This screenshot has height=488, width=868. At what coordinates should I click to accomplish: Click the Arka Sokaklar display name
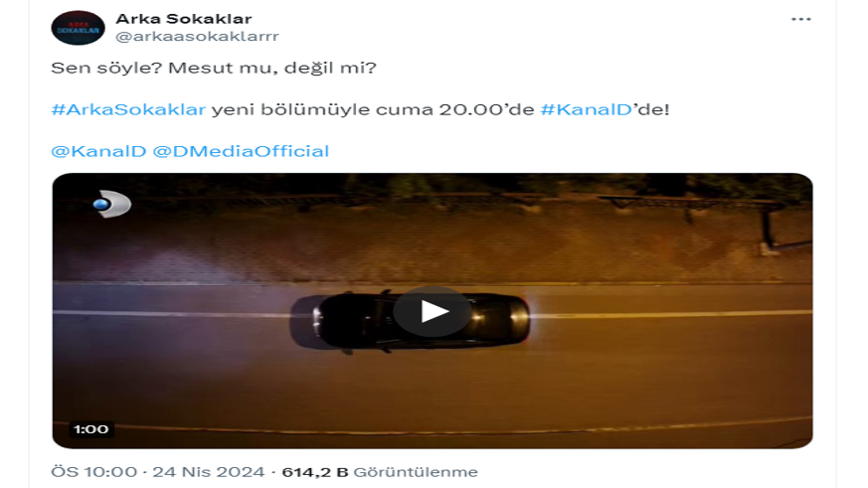pos(184,19)
